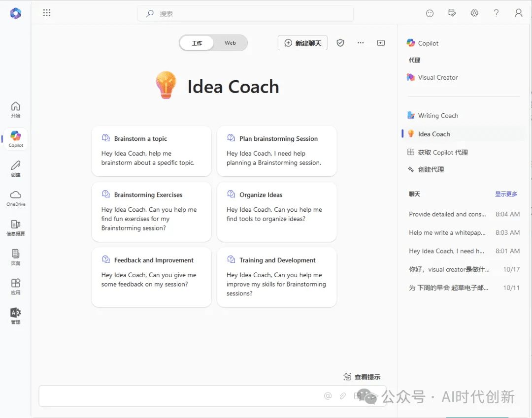Open Writing Coach agent
The width and height of the screenshot is (532, 418).
[432, 116]
